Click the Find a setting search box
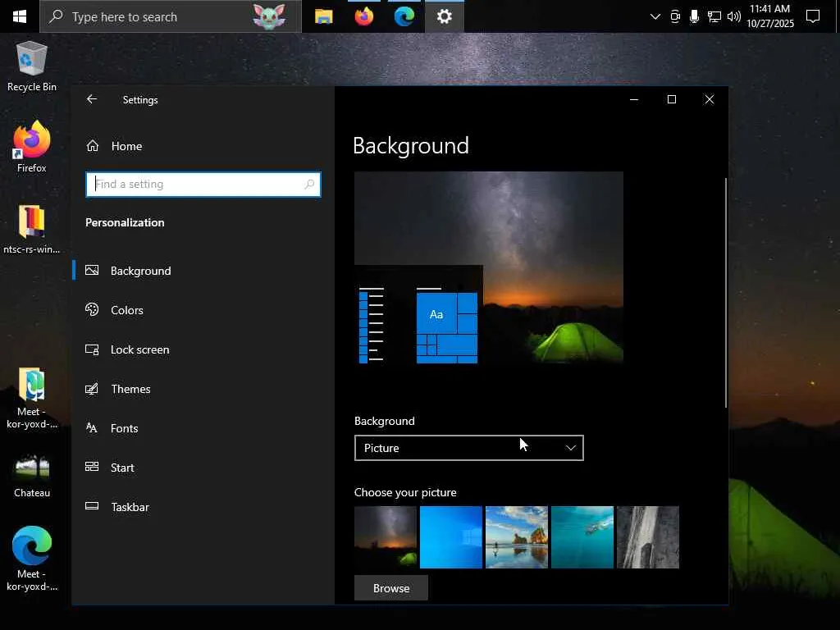Image resolution: width=840 pixels, height=630 pixels. 197,185
